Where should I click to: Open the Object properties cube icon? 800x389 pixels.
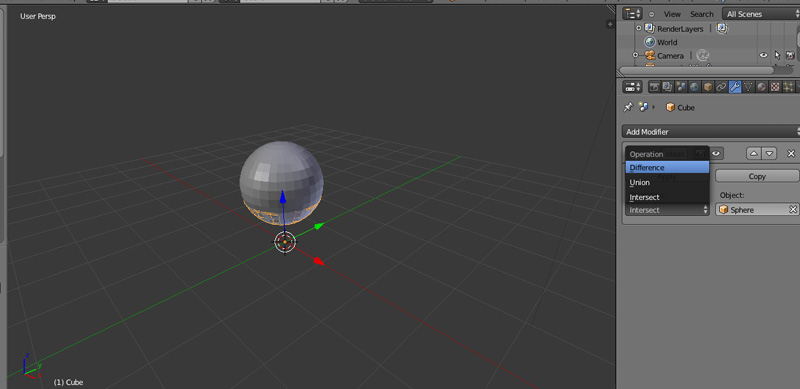pyautogui.click(x=708, y=87)
